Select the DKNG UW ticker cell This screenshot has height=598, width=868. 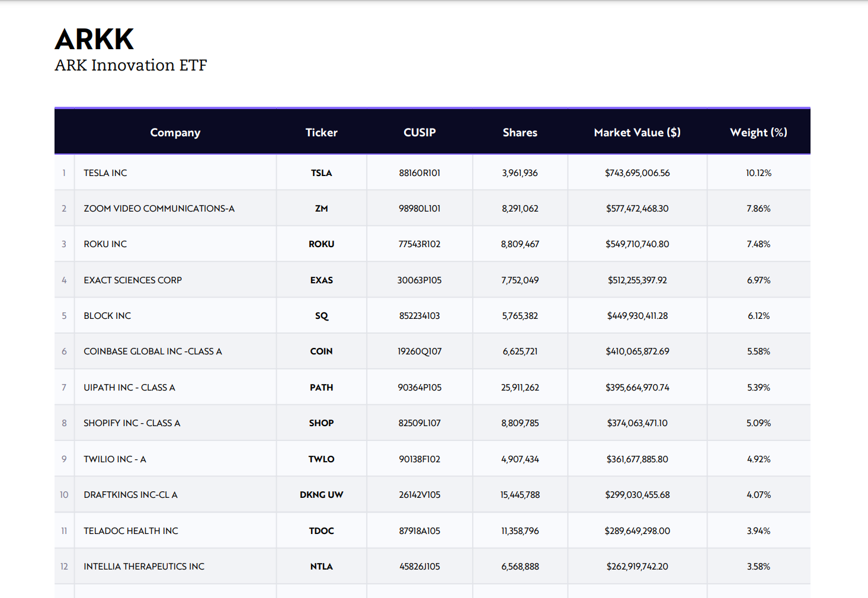pyautogui.click(x=322, y=495)
